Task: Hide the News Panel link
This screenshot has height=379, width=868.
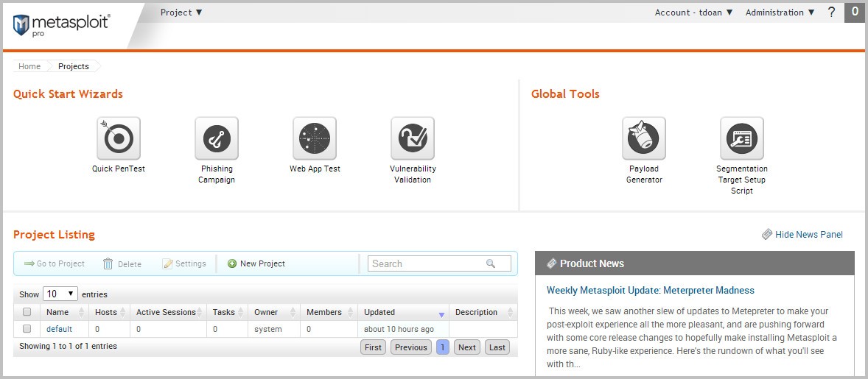Action: click(x=809, y=234)
